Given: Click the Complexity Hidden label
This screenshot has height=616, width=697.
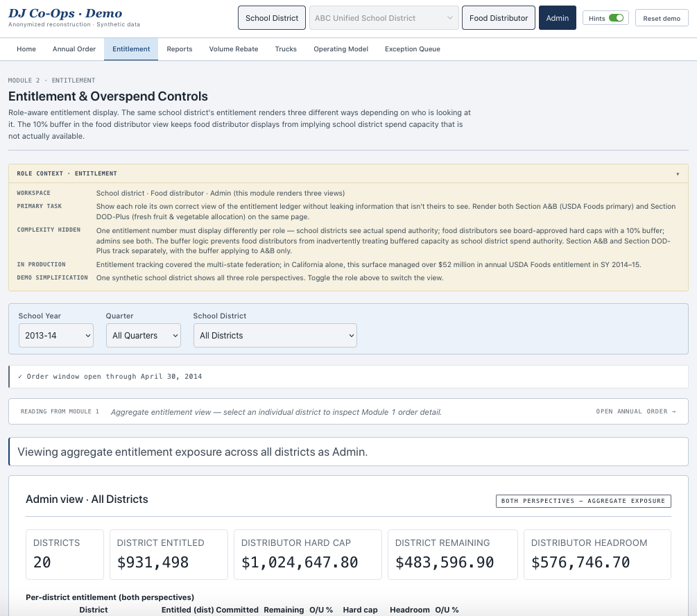Looking at the screenshot, I should 49,230.
